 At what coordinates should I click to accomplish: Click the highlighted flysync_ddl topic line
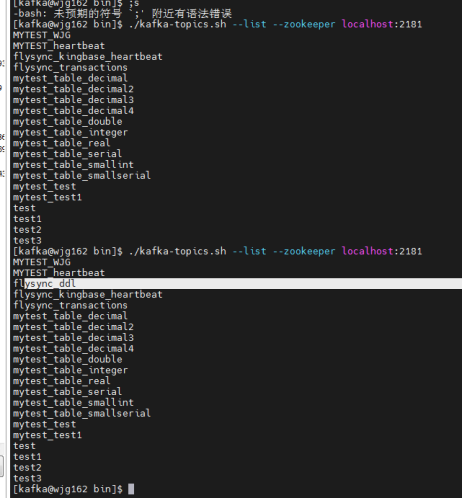(x=237, y=284)
